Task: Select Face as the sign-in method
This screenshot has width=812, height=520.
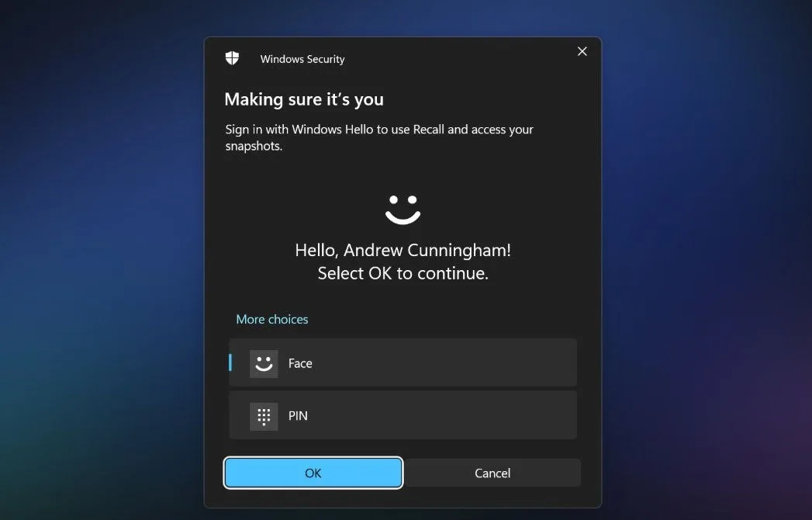Action: (x=402, y=362)
